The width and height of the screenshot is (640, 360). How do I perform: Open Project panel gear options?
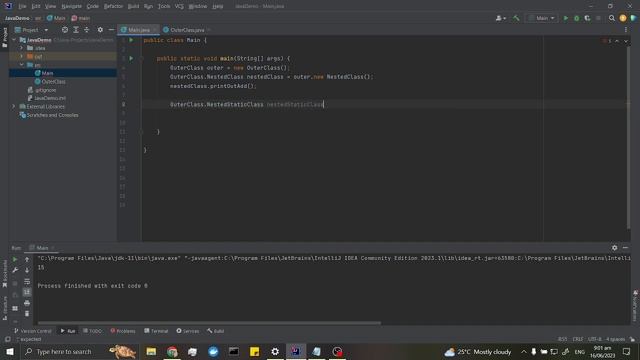100,30
